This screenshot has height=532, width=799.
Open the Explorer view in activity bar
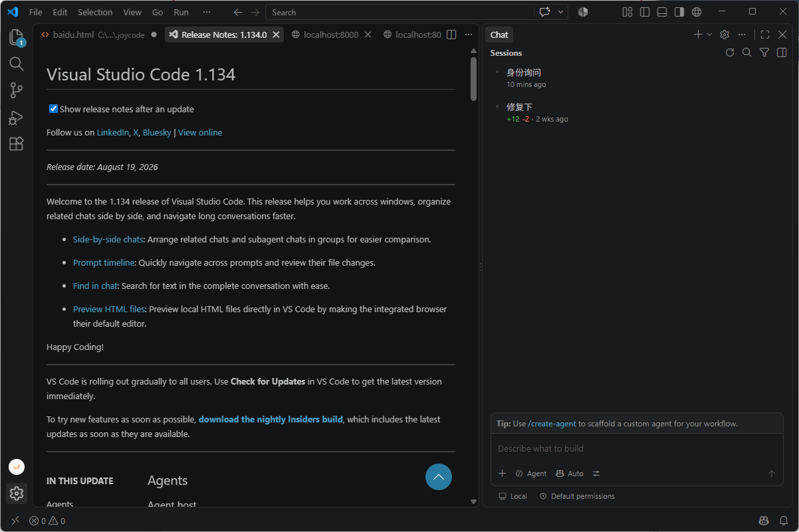(x=17, y=37)
